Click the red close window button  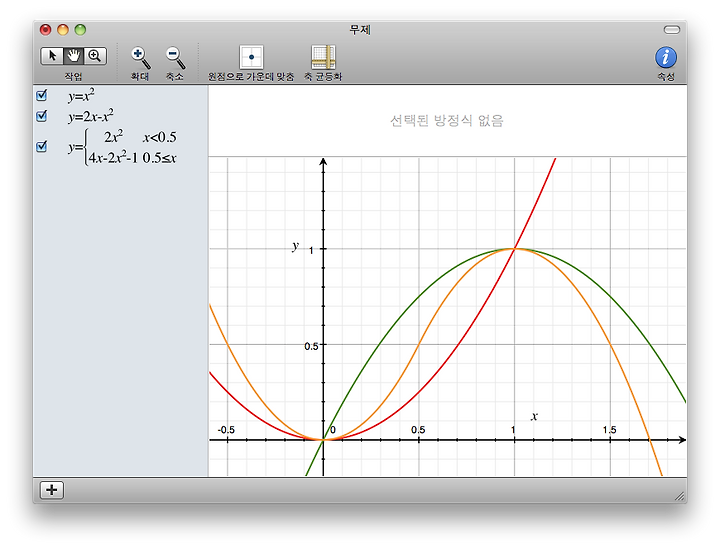click(45, 30)
